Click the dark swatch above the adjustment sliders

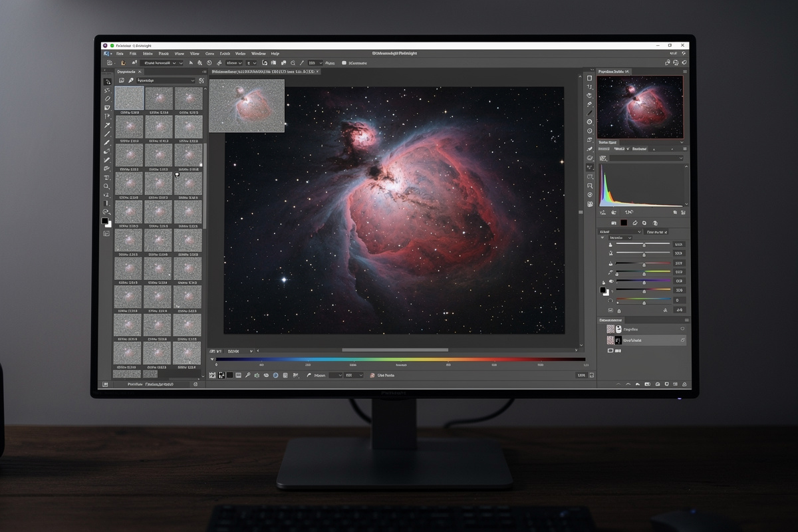[624, 223]
